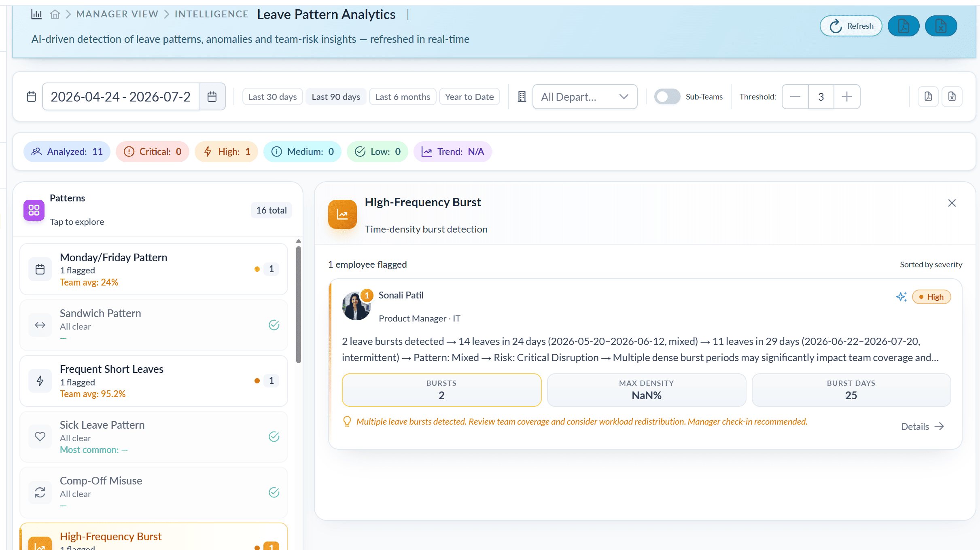
Task: Click the High: 1 chip
Action: [x=226, y=152]
